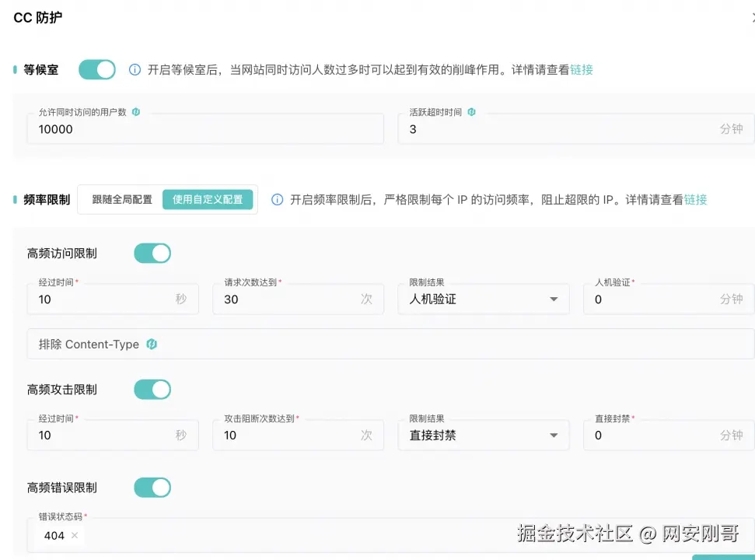
Task: Open the 直接封禁 限制结果 dropdown
Action: click(x=484, y=435)
